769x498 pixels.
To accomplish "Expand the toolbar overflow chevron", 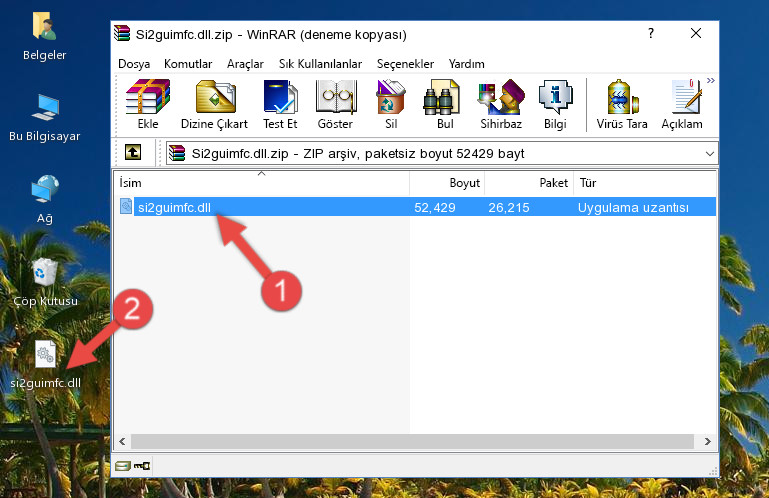I will (x=711, y=80).
